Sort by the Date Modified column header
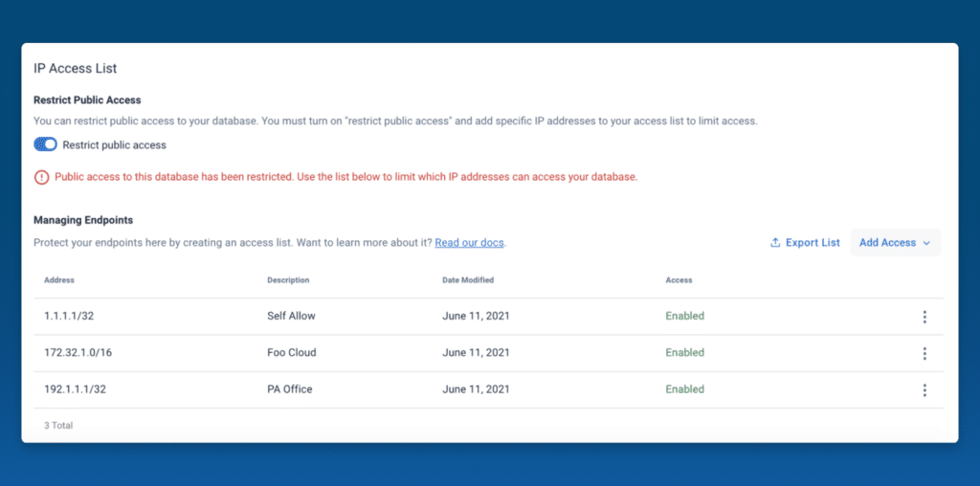Screen dimensions: 980x486 [468, 280]
